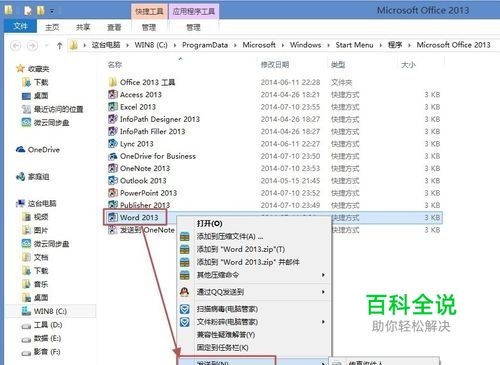The height and width of the screenshot is (365, 500).
Task: Choose 添加到 "Word 2013.zip" 并邮件 menu entry
Action: [x=248, y=262]
